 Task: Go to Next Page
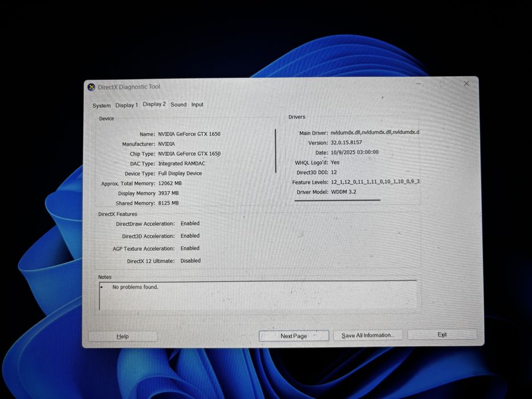point(294,336)
